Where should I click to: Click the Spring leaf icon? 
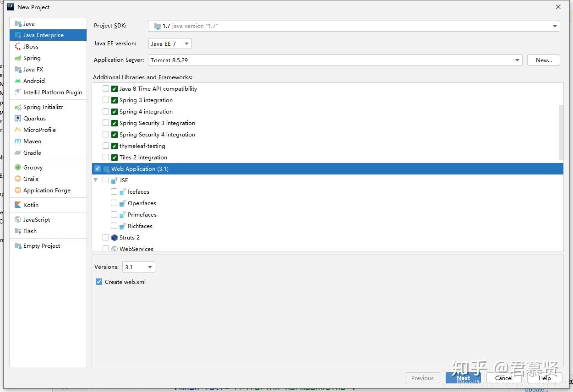pyautogui.click(x=18, y=58)
